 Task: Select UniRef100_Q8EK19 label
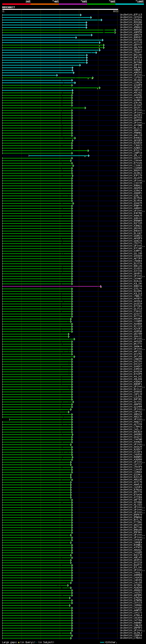point(131,414)
